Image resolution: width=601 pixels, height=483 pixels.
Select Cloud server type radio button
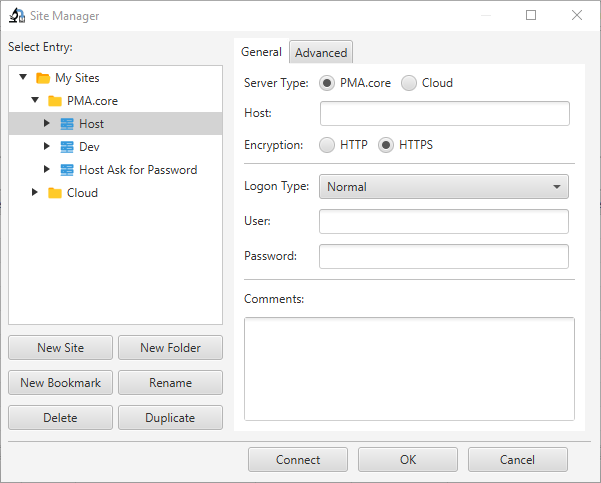pyautogui.click(x=409, y=84)
